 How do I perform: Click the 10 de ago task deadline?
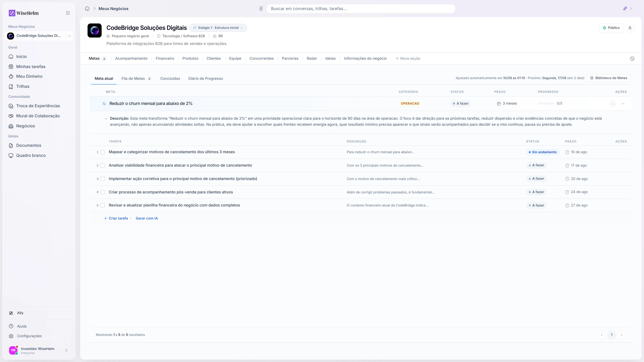[x=576, y=152]
